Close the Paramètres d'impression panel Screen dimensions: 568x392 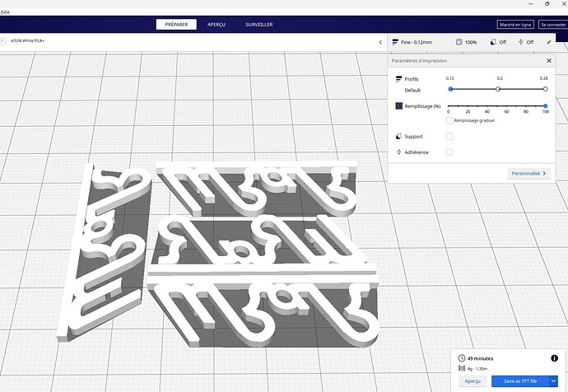point(549,60)
